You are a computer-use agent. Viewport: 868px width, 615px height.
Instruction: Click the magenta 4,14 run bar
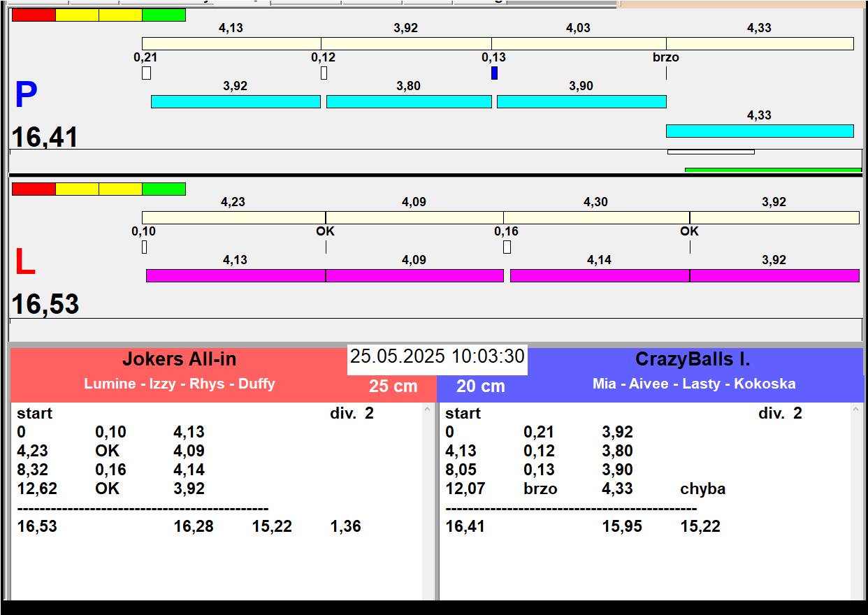pyautogui.click(x=599, y=275)
